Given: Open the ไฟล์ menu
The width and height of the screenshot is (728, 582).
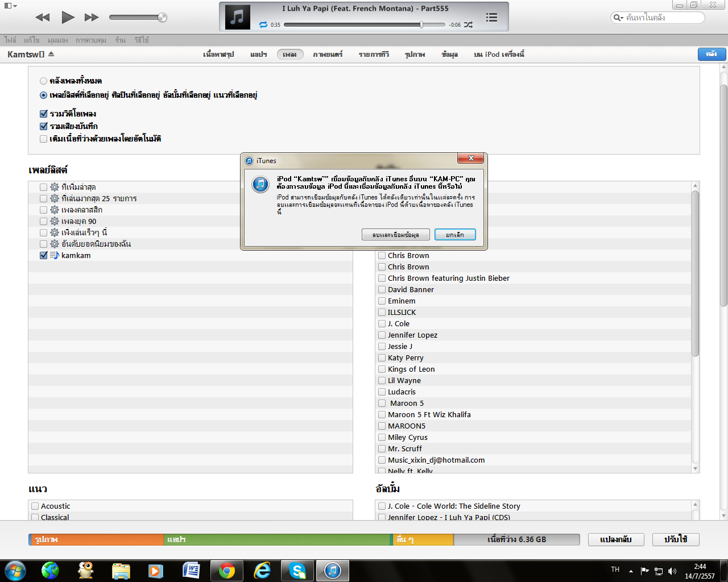Looking at the screenshot, I should (x=10, y=40).
